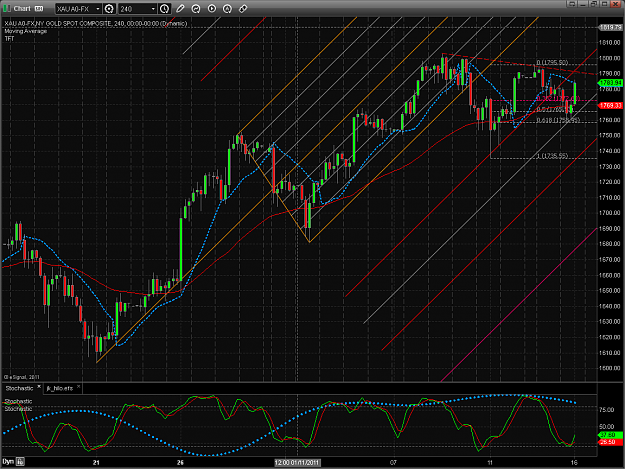Open the 240 interval dropdown

(x=153, y=8)
